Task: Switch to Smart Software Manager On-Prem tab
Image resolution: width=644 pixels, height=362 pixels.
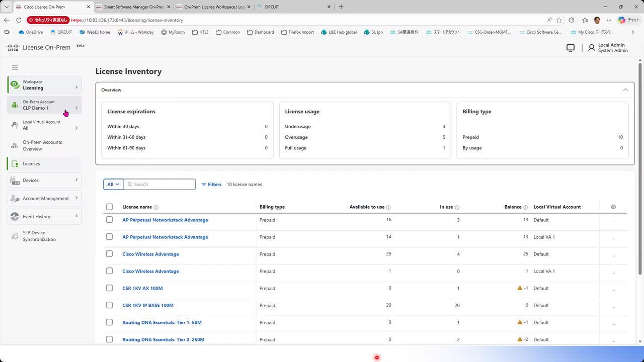Action: point(134,7)
